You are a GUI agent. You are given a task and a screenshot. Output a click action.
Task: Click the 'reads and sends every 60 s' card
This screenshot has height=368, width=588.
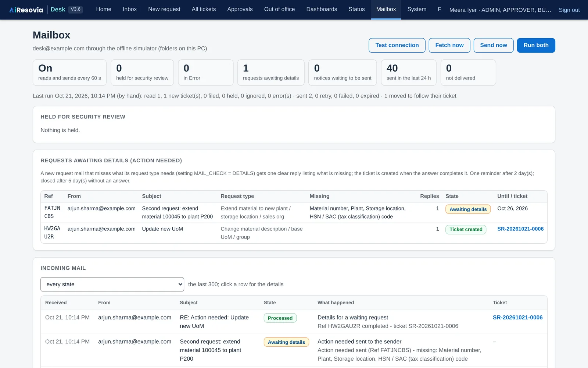(69, 72)
